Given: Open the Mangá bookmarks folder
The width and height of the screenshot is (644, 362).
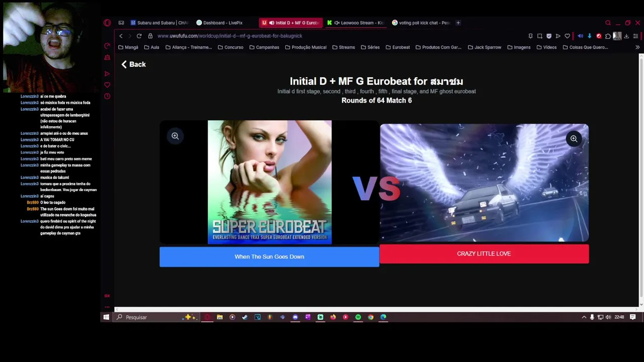Looking at the screenshot, I should pos(128,47).
